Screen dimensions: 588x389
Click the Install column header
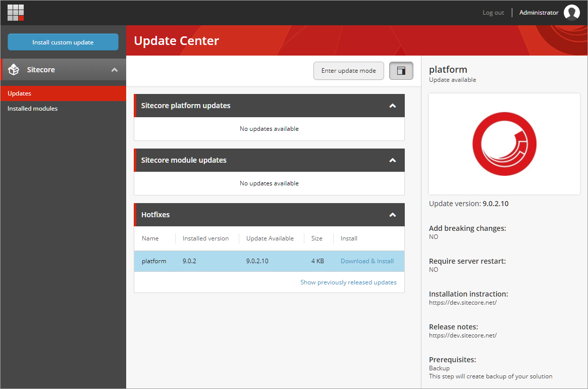(x=349, y=238)
